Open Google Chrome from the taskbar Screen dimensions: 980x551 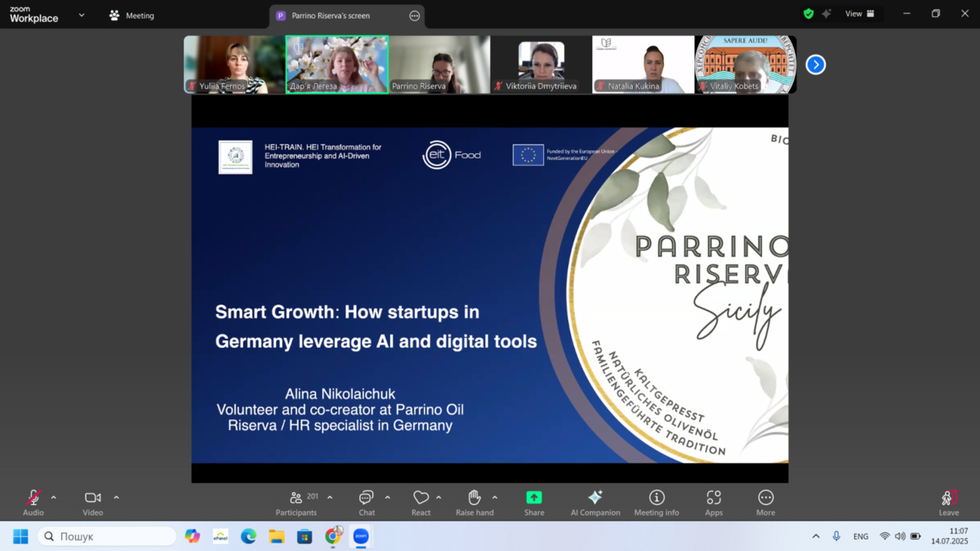pyautogui.click(x=333, y=536)
